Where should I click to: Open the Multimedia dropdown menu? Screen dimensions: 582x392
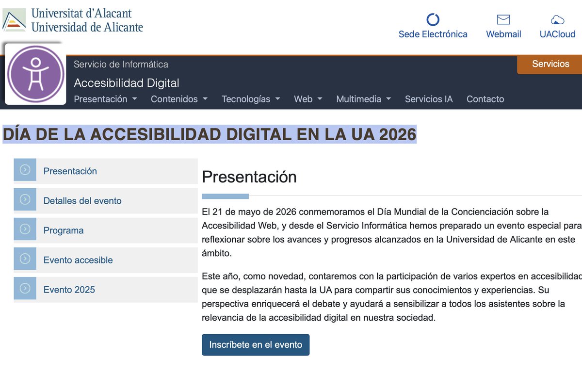point(364,99)
